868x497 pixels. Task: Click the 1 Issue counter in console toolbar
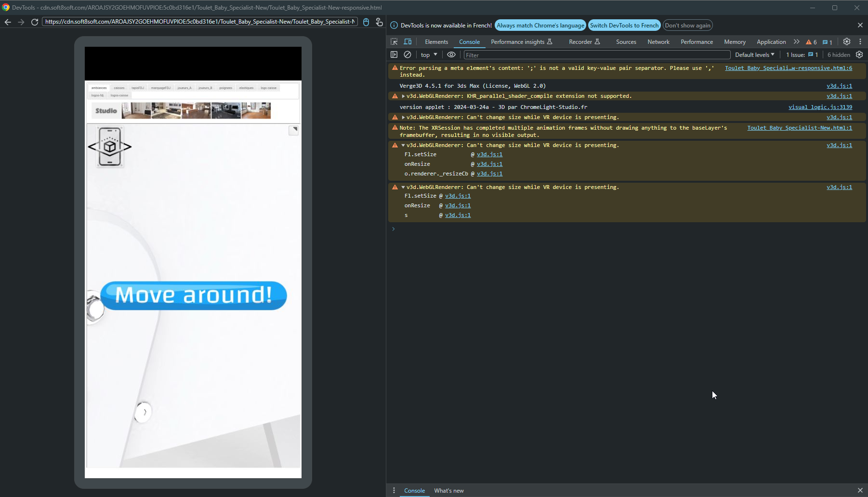pos(802,55)
